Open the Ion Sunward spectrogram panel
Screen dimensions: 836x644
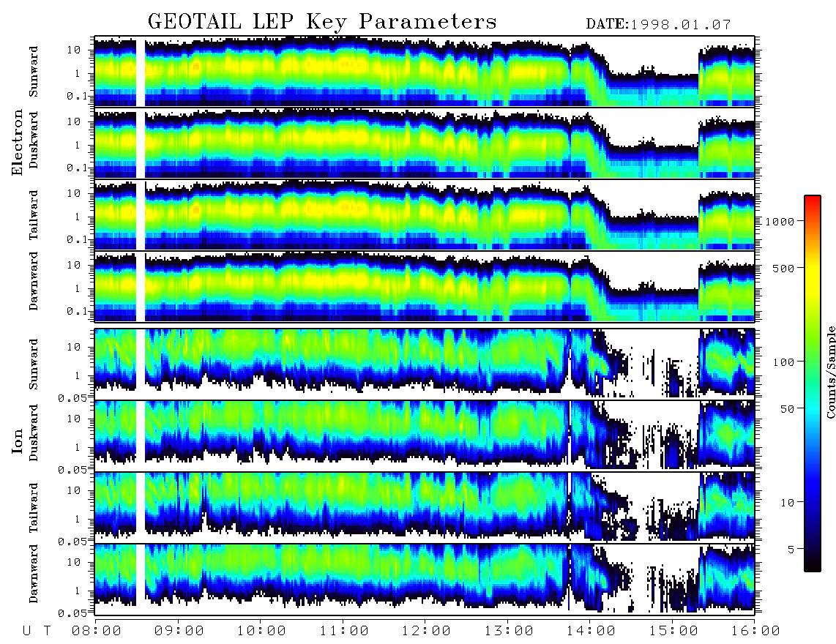(425, 364)
